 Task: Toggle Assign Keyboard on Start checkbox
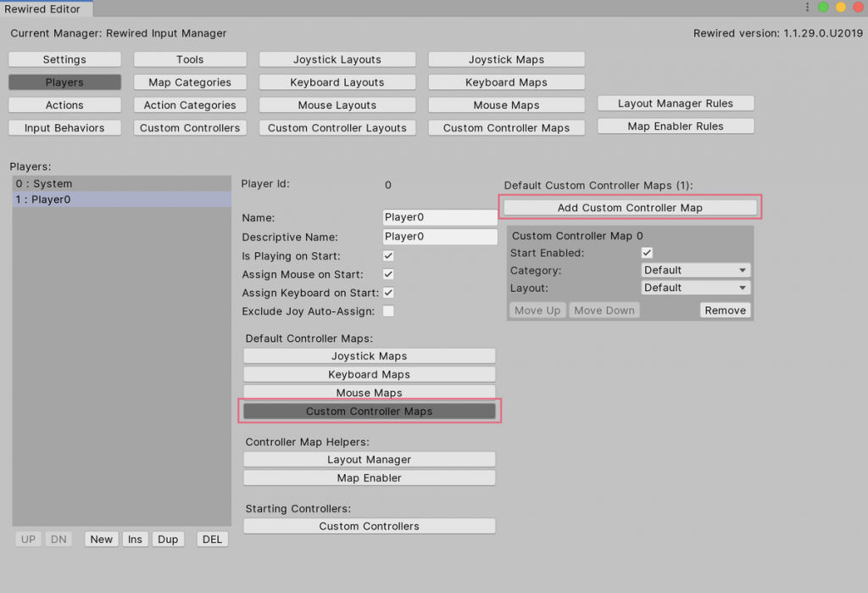[388, 293]
